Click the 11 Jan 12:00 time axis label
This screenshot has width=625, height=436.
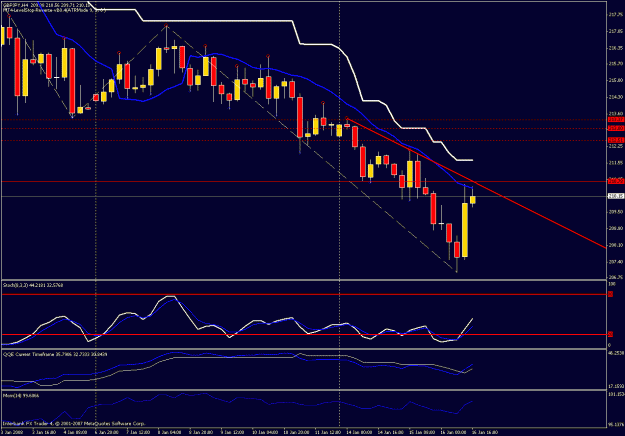click(328, 432)
